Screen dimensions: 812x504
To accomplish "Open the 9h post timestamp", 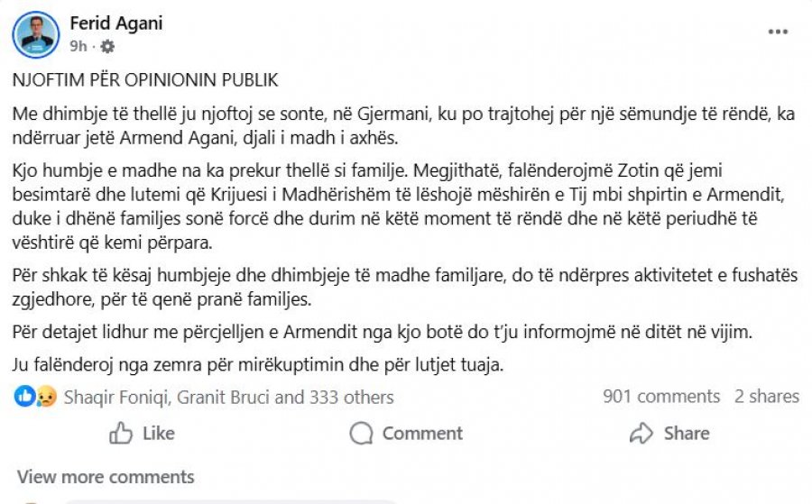I will 78,46.
